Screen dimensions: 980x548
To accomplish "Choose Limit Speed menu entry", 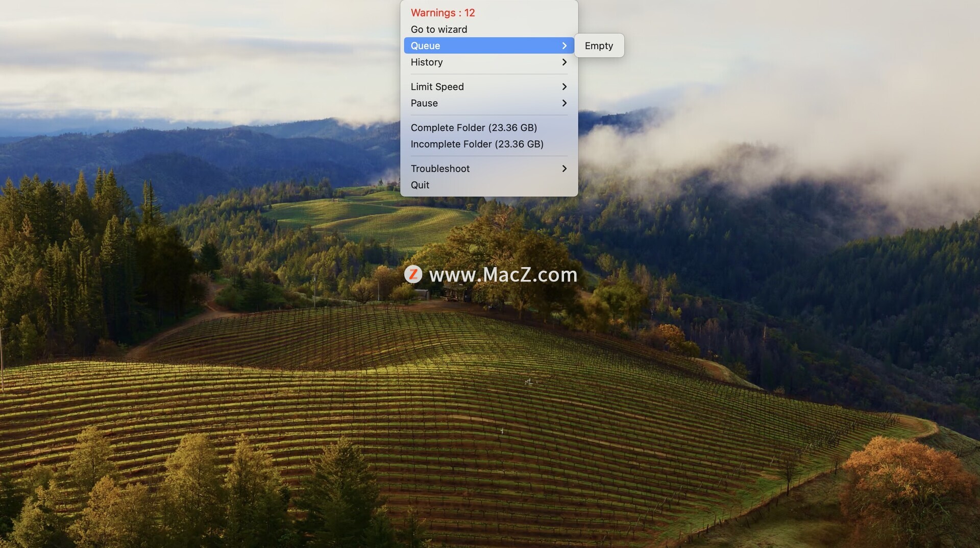I will point(489,86).
